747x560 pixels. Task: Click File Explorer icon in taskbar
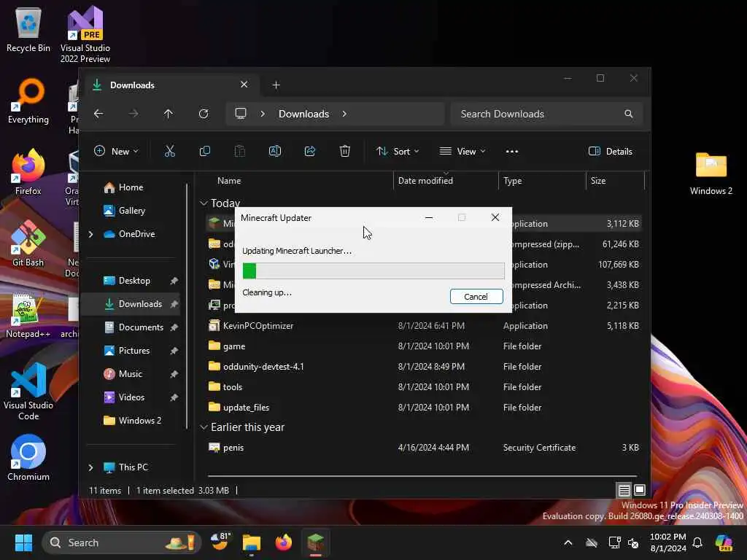click(252, 542)
